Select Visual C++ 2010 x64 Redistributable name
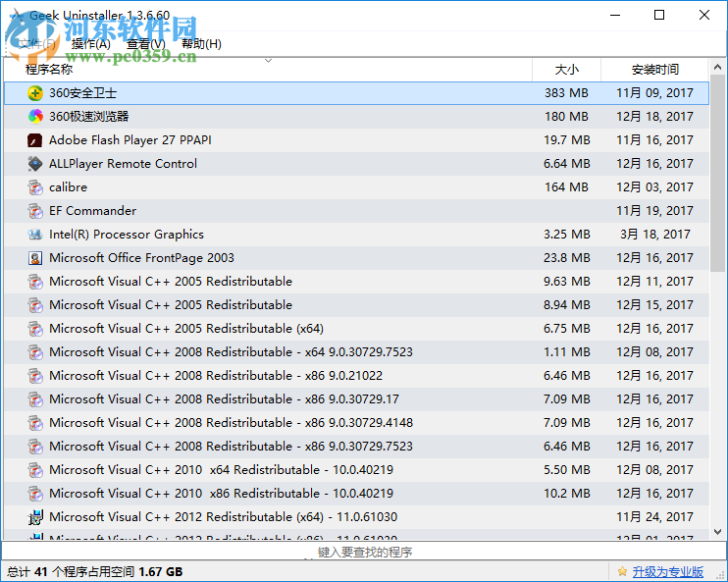728x582 pixels. tap(221, 470)
